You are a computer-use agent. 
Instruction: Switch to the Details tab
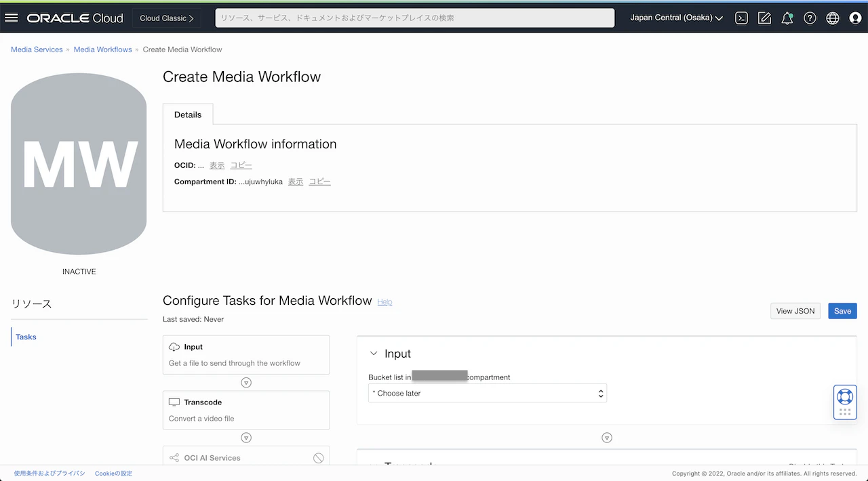tap(188, 114)
